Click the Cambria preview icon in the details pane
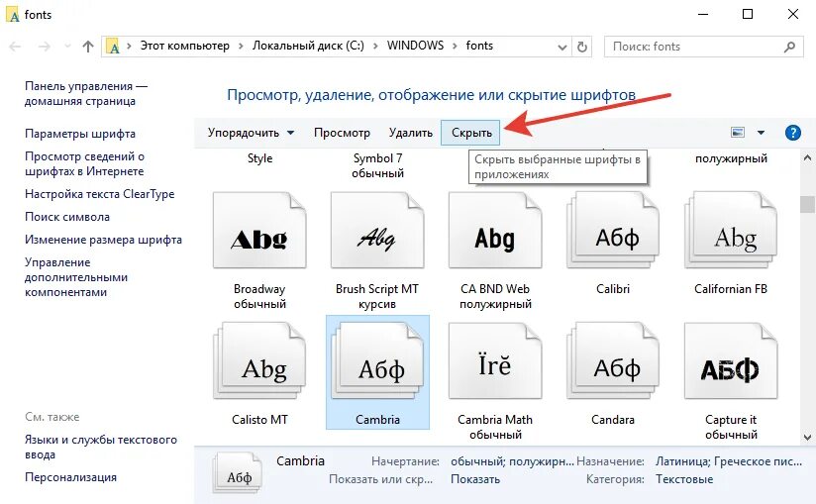 coord(238,472)
